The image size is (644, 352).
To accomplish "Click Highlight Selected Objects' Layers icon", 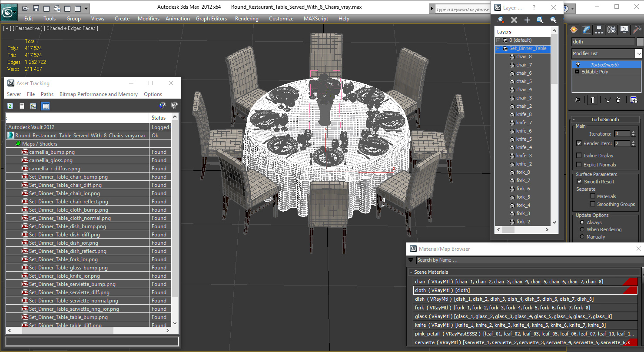I will tap(553, 20).
